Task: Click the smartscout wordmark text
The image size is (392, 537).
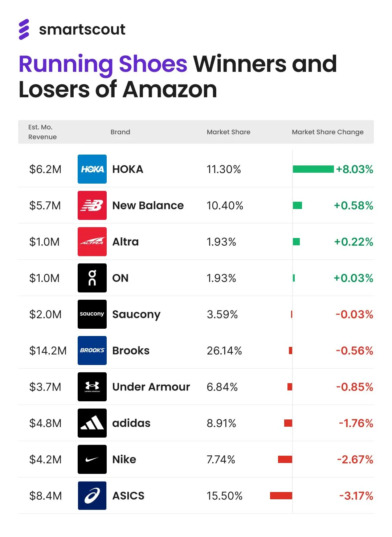Action: 82,29
